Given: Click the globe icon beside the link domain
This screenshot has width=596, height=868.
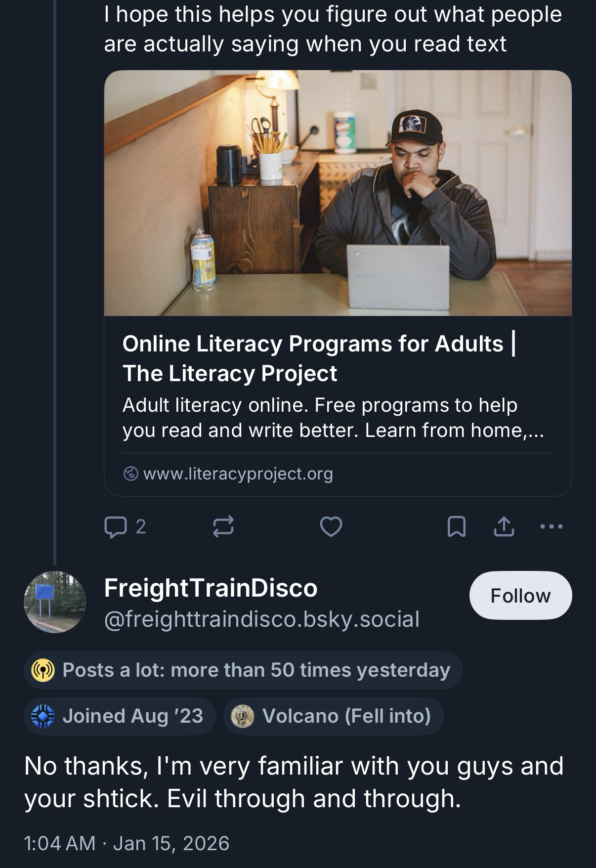Looking at the screenshot, I should (130, 474).
